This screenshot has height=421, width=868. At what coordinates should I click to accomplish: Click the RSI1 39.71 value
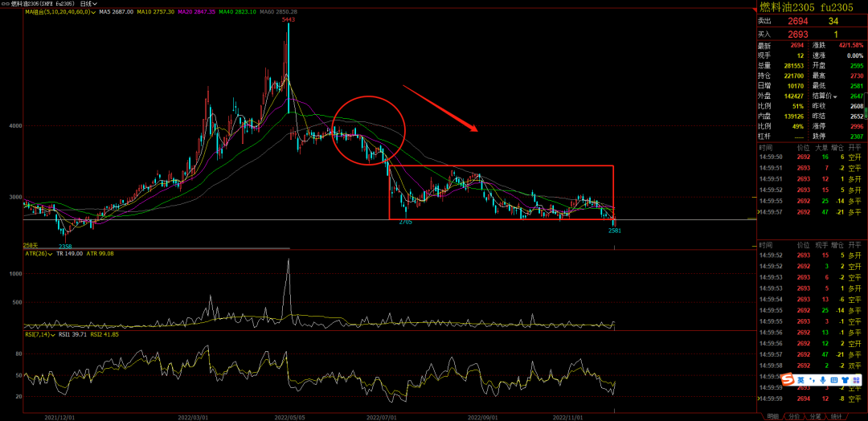pos(72,334)
